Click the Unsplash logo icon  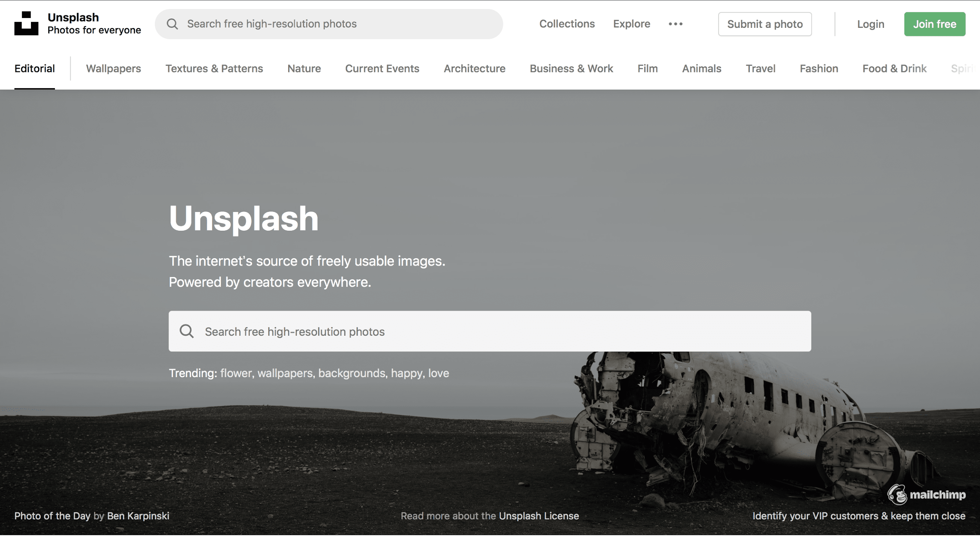point(26,24)
